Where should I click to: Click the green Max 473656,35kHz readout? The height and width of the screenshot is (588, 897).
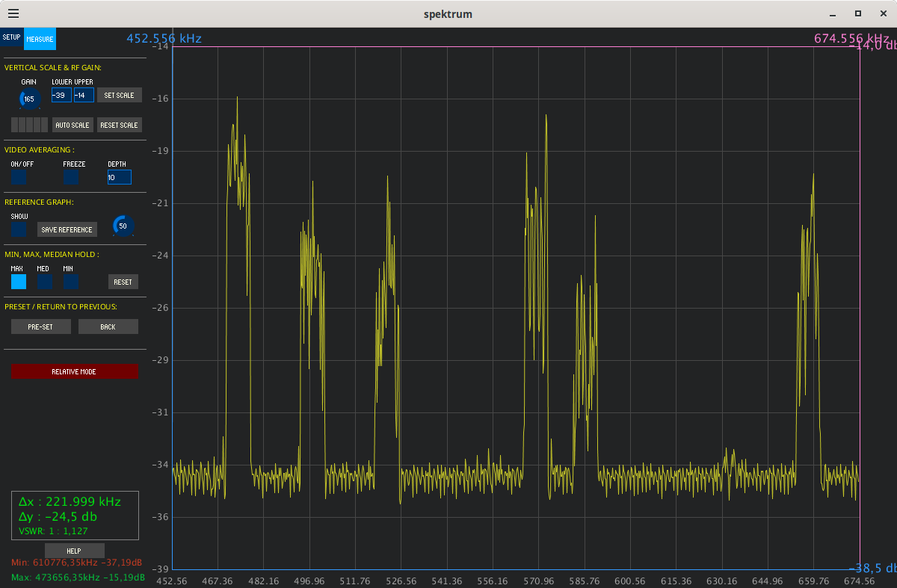tap(78, 578)
